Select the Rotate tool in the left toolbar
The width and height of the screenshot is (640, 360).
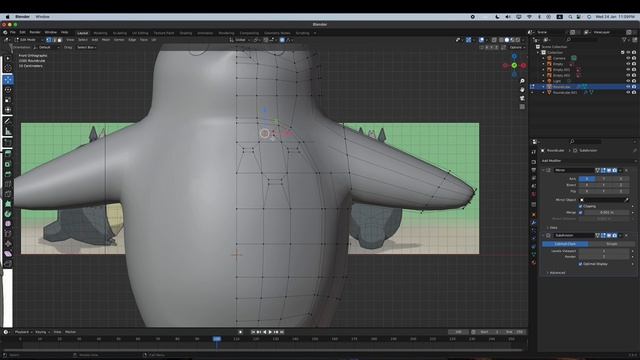click(x=8, y=90)
